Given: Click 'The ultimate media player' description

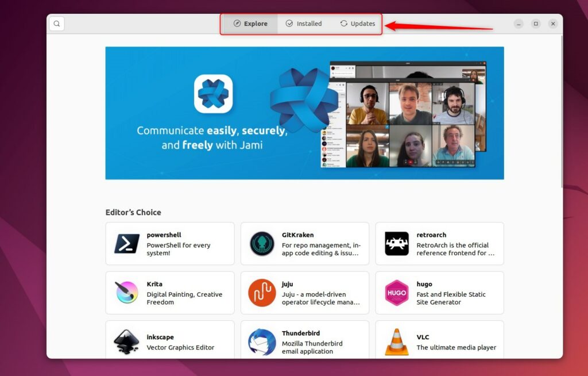Looking at the screenshot, I should [x=457, y=347].
